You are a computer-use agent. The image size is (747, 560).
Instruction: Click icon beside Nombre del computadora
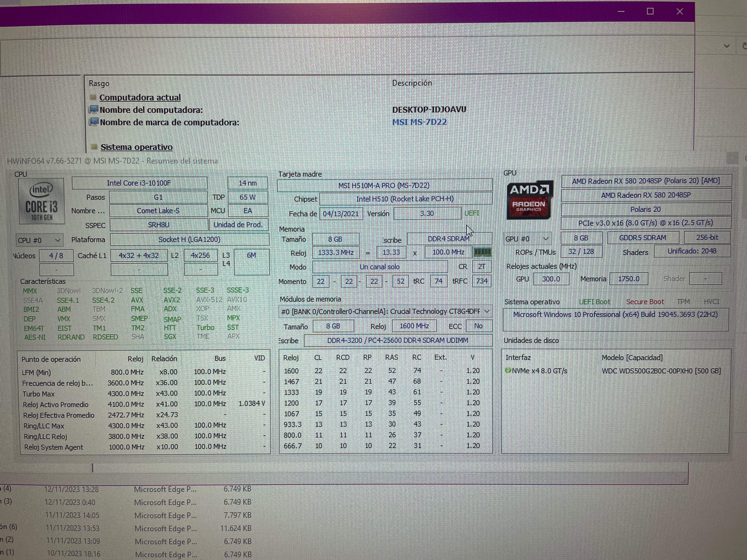[94, 110]
